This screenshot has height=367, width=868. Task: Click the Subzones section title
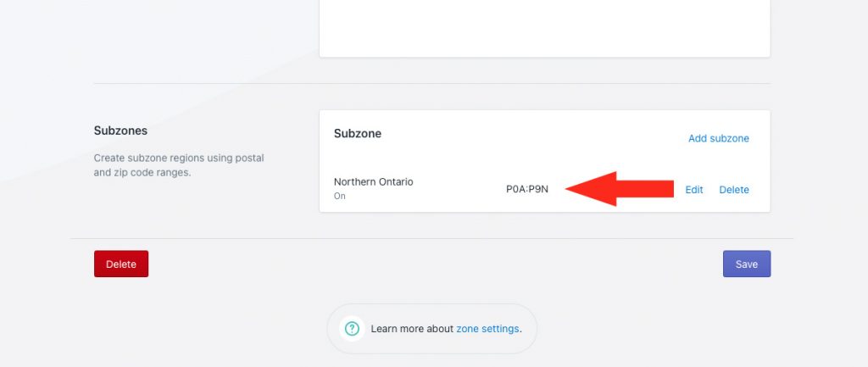pos(120,131)
